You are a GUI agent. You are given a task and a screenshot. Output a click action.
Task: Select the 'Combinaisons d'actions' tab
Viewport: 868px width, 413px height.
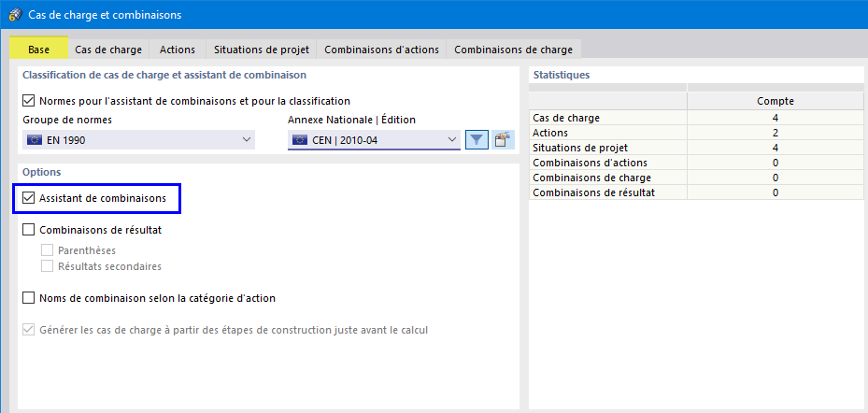click(x=381, y=50)
